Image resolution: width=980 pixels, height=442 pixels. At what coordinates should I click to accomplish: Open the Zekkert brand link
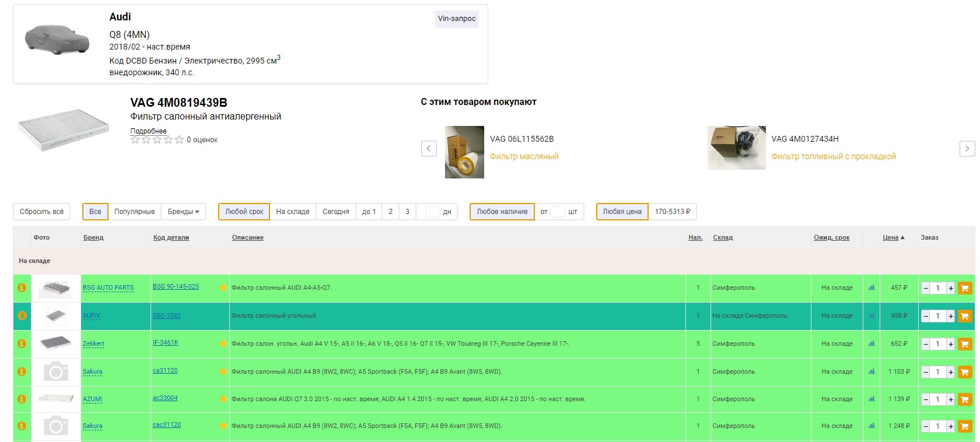(x=93, y=343)
